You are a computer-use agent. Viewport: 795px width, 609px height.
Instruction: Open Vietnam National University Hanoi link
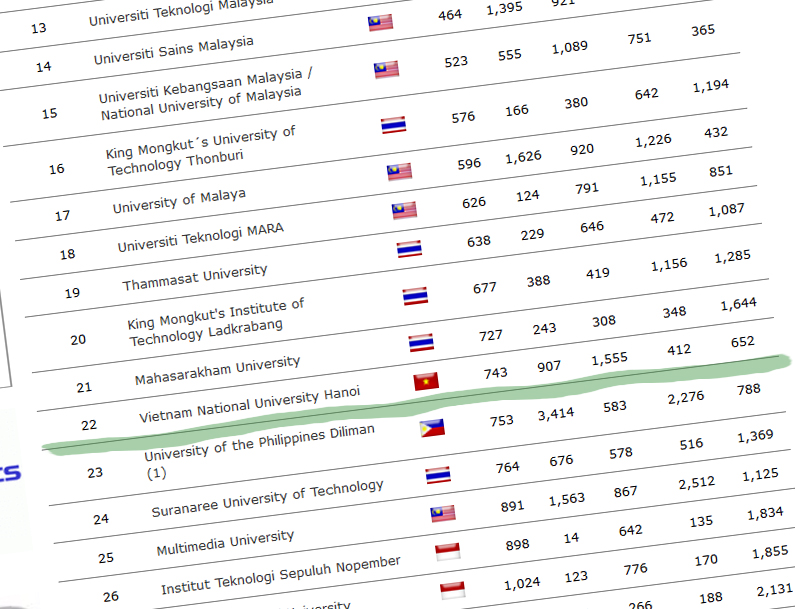(249, 405)
